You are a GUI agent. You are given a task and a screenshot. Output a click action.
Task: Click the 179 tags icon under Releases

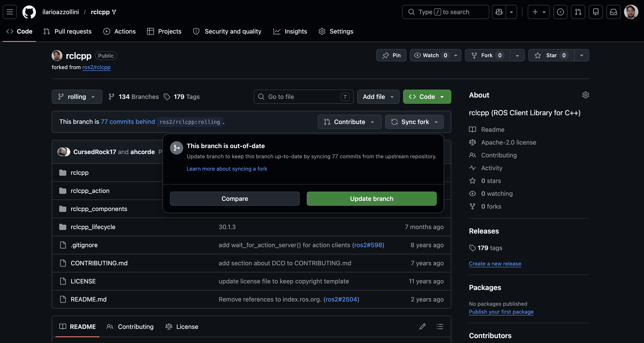472,248
